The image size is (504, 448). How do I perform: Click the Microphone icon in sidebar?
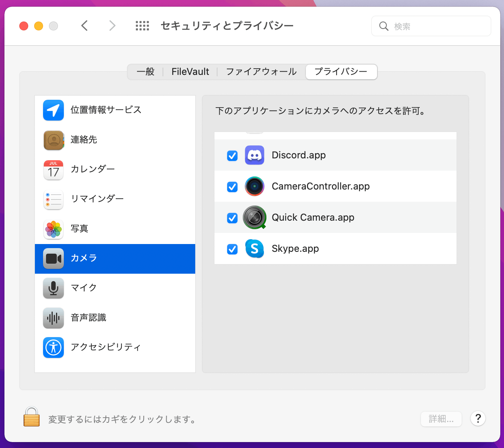pos(53,288)
